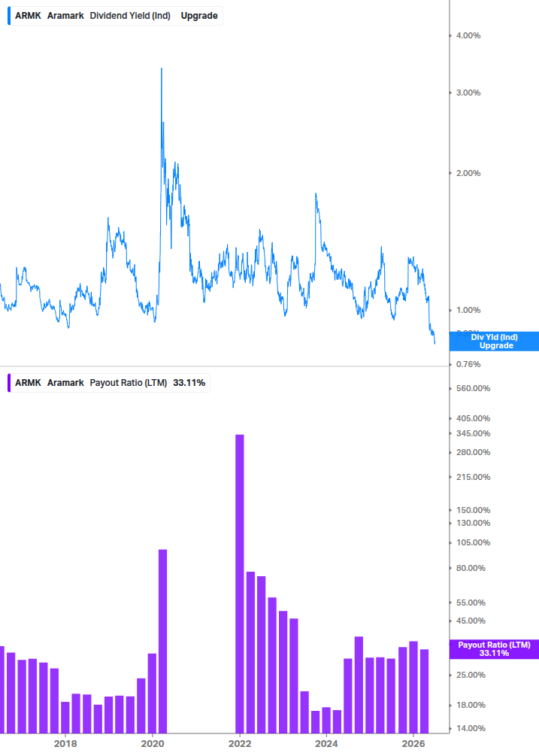Screen dimensions: 539x756
Task: Click Dividend Yield (Ind) legend label
Action: pyautogui.click(x=130, y=16)
